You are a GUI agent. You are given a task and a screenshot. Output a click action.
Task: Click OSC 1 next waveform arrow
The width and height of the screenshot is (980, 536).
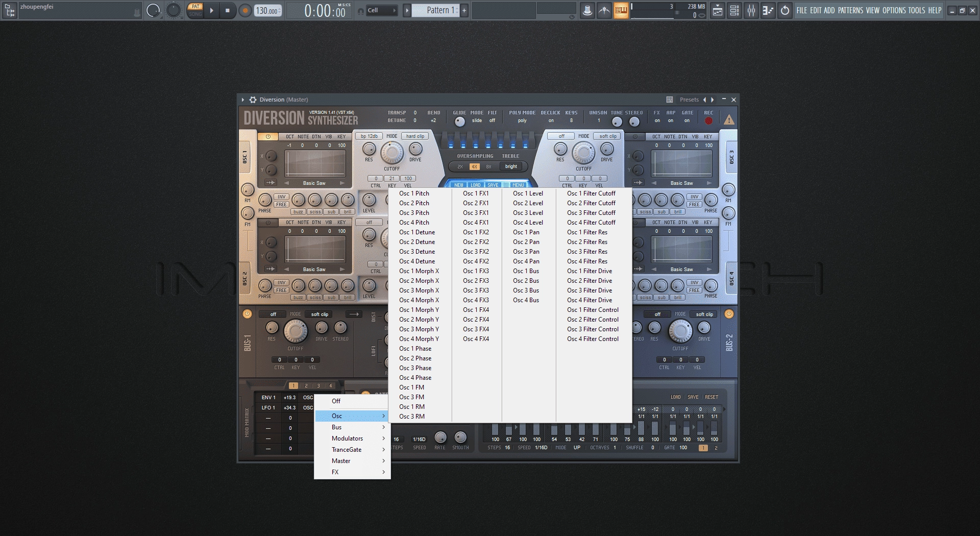click(342, 183)
